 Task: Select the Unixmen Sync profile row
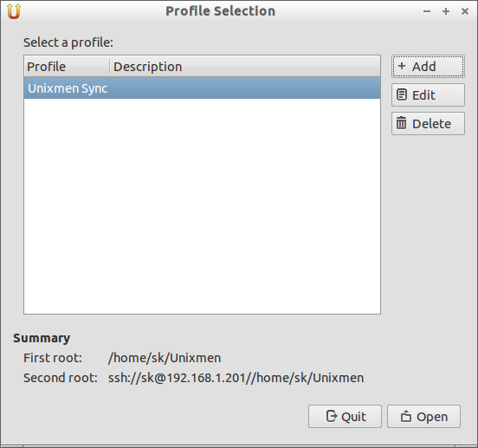202,88
